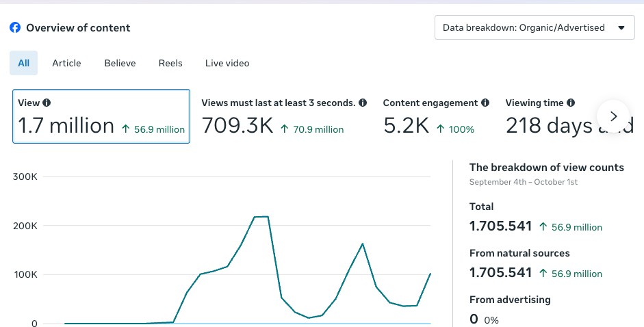Switch to the All tab
Image resolution: width=644 pixels, height=327 pixels.
[x=23, y=63]
